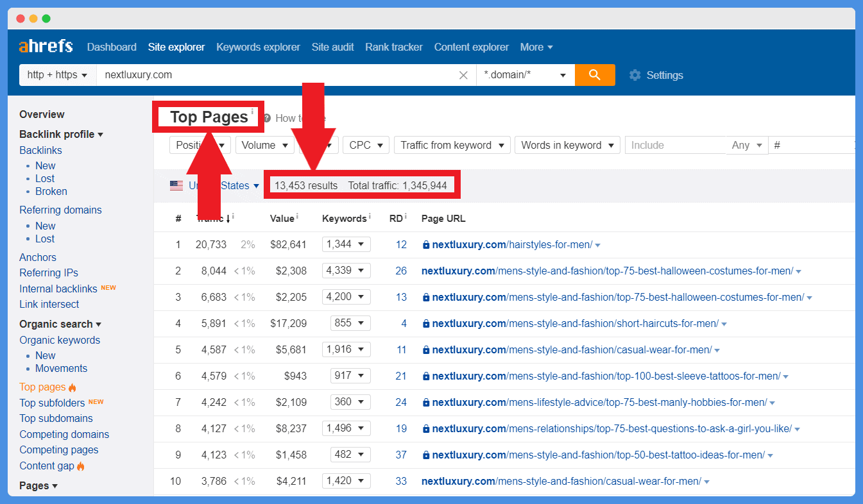The height and width of the screenshot is (504, 863).
Task: Click lock icon beside top-100-best-sleeve-tattoos URL
Action: 425,376
